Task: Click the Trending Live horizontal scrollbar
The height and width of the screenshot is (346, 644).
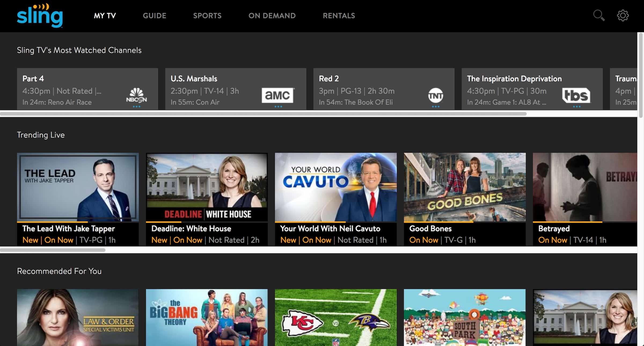Action: tap(53, 250)
